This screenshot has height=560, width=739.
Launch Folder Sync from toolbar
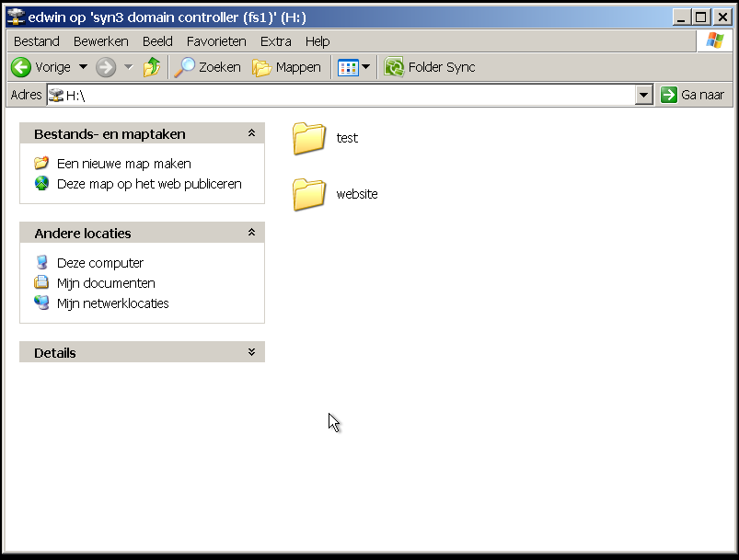point(430,67)
